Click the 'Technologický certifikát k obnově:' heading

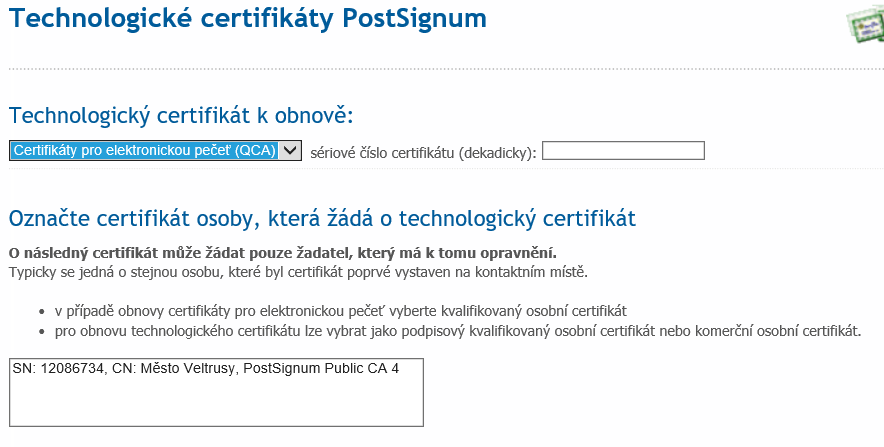coord(181,114)
